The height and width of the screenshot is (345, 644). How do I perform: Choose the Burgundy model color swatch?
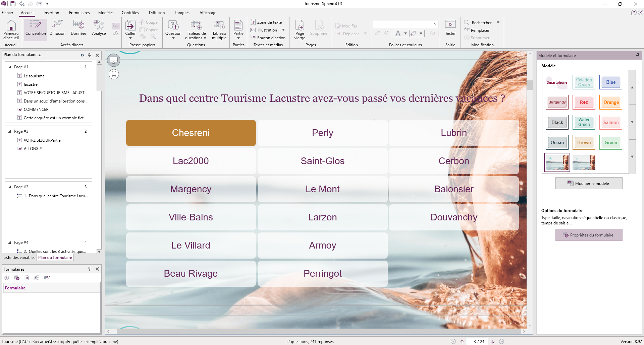point(557,102)
